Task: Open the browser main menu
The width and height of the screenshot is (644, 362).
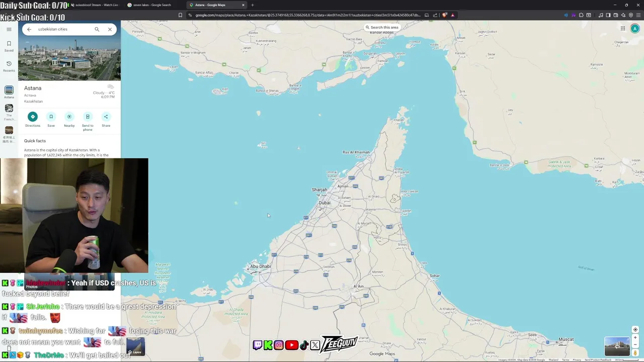Action: coord(638,15)
